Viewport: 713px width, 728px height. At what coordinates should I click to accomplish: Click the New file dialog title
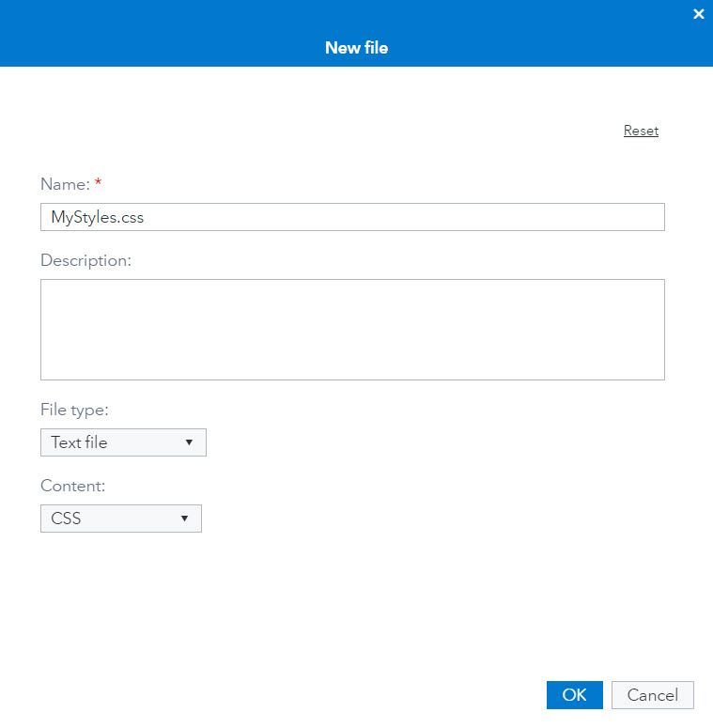[x=356, y=48]
